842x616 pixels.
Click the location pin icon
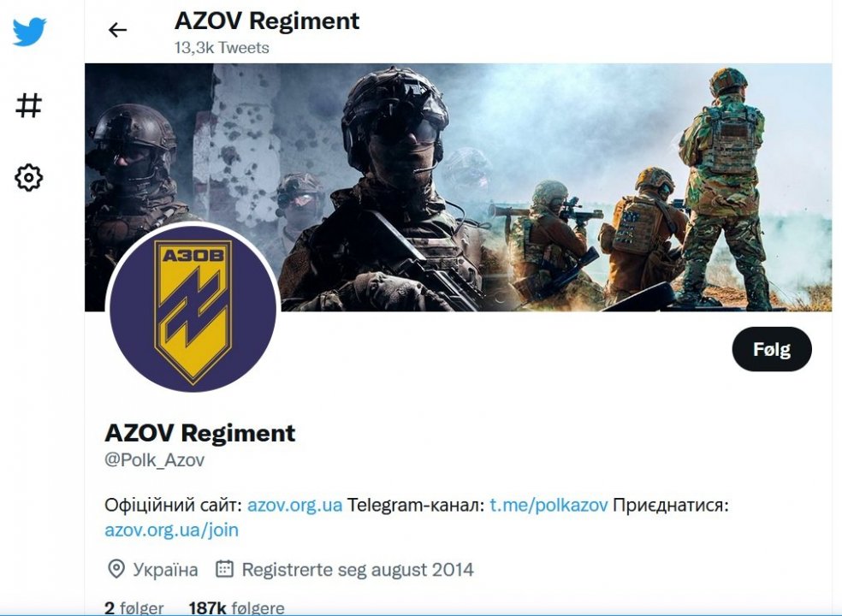point(116,569)
